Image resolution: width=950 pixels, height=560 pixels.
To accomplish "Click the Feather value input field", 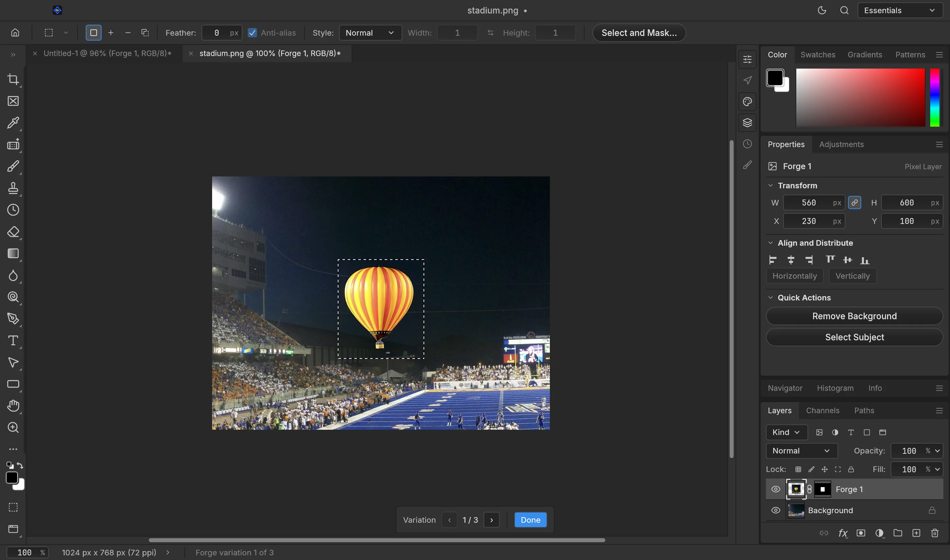I will click(x=222, y=33).
